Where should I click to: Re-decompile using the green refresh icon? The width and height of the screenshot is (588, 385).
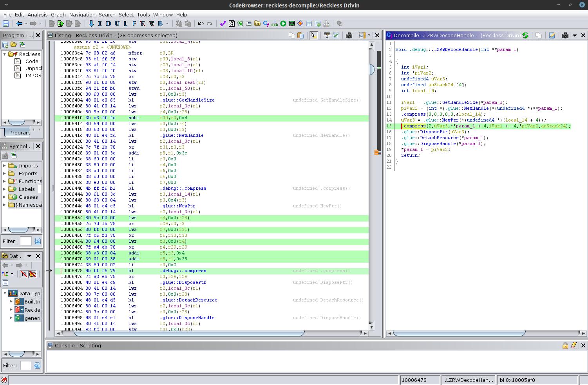coord(525,35)
